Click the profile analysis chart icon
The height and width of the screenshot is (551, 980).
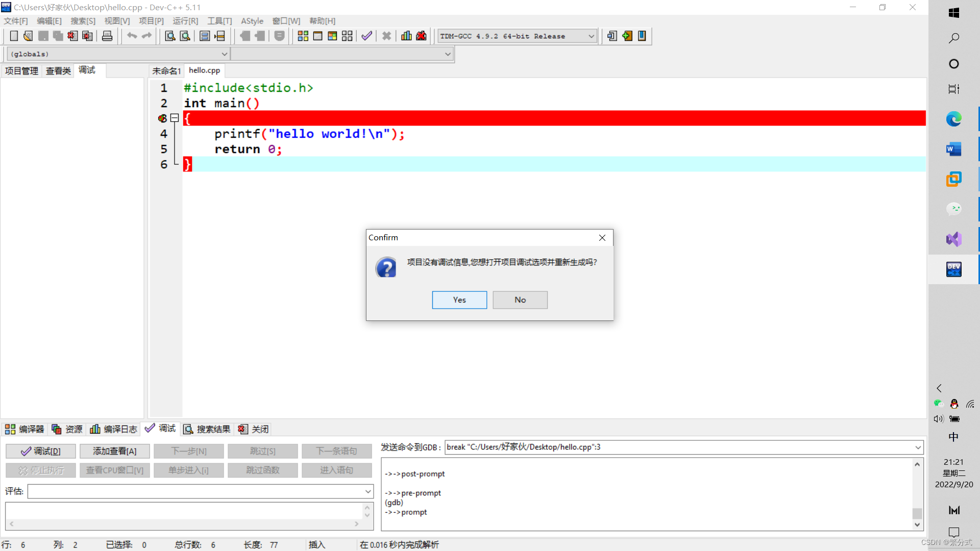click(x=406, y=36)
